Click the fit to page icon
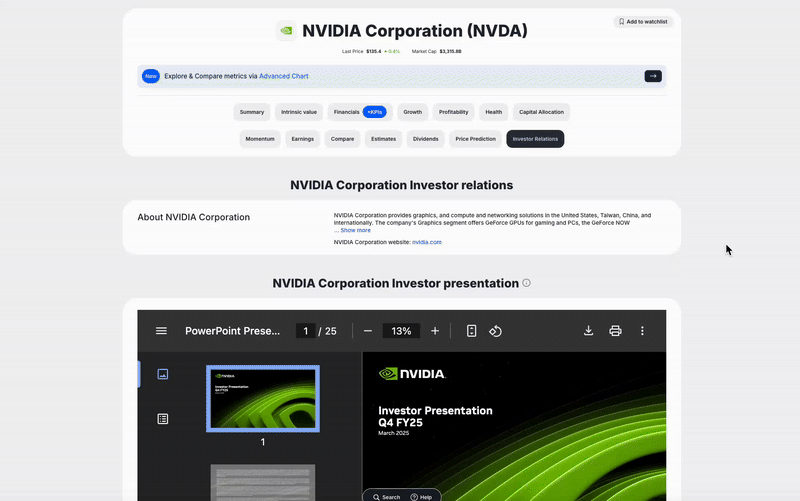Viewport: 800px width, 501px height. [472, 331]
